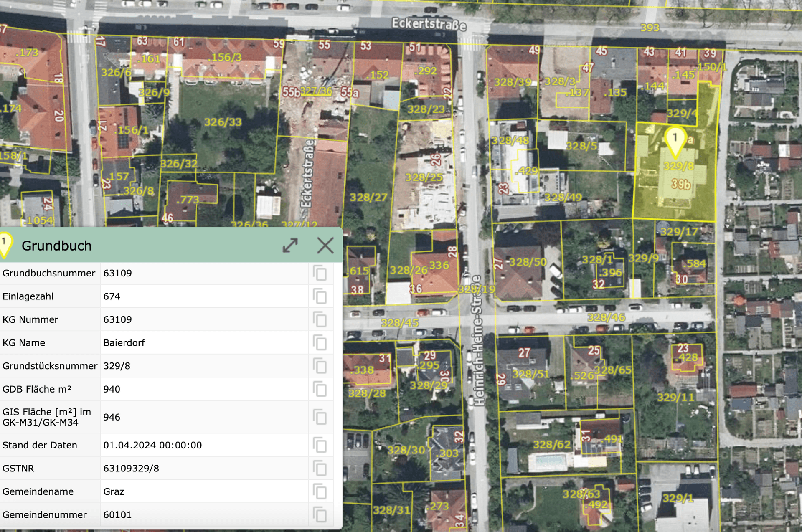
Task: Close the Grundbuch info panel
Action: (325, 246)
